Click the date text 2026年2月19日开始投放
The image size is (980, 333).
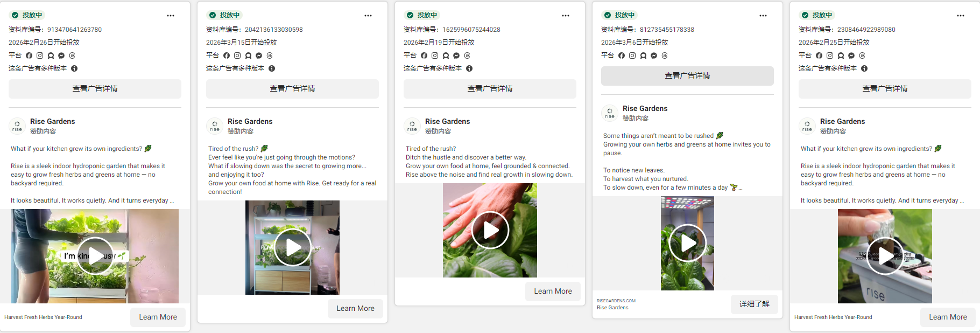(x=439, y=43)
